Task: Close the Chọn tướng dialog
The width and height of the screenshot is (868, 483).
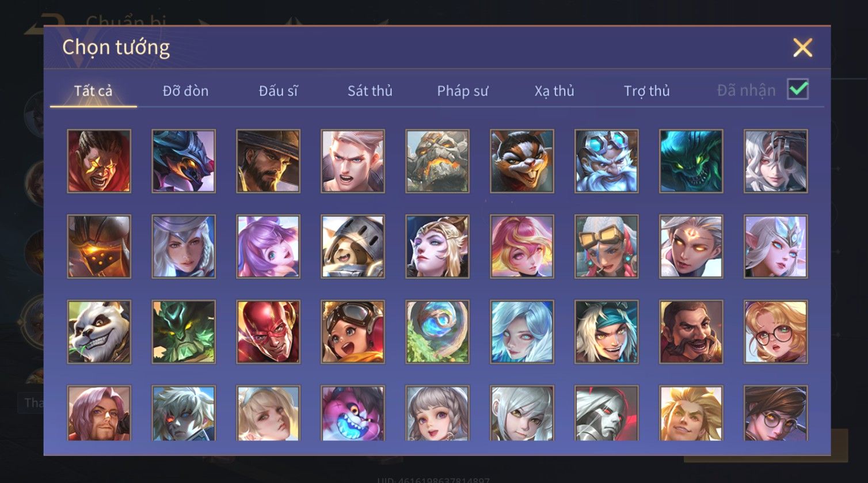Action: (802, 48)
